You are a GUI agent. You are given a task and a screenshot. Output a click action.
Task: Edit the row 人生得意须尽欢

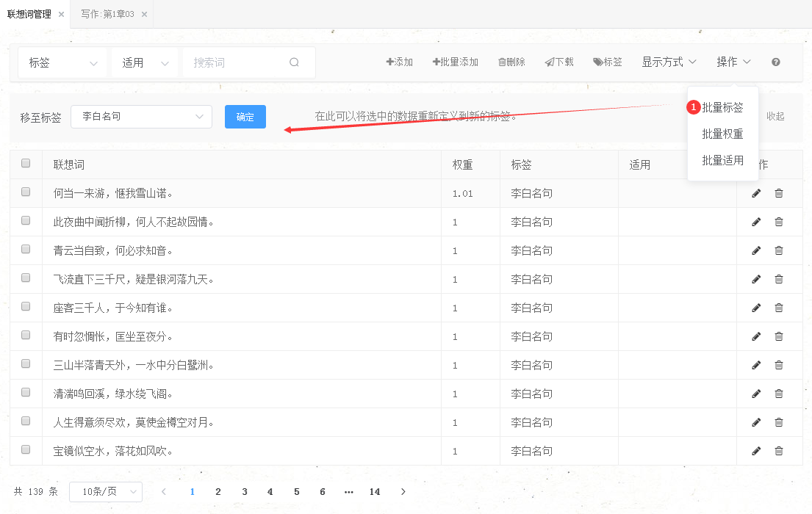click(x=756, y=422)
